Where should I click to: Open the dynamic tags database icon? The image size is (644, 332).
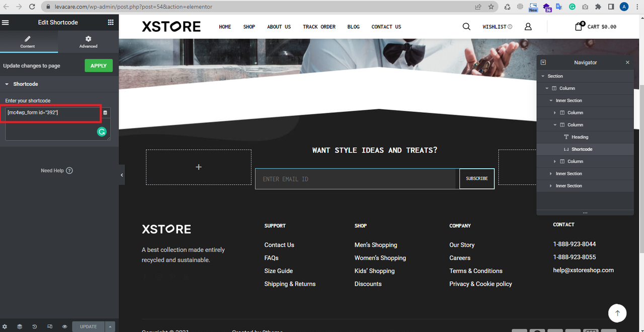pos(105,113)
